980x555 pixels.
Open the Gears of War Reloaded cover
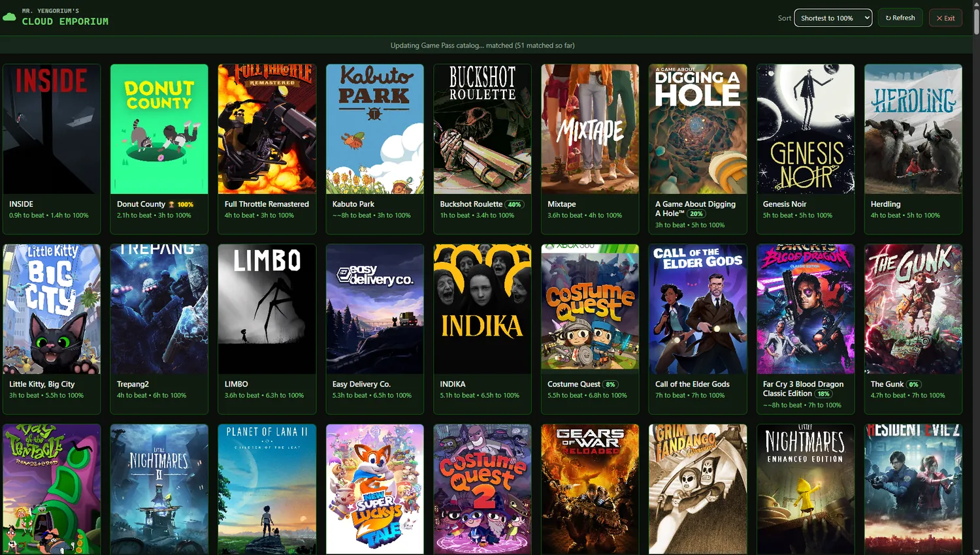(x=590, y=489)
